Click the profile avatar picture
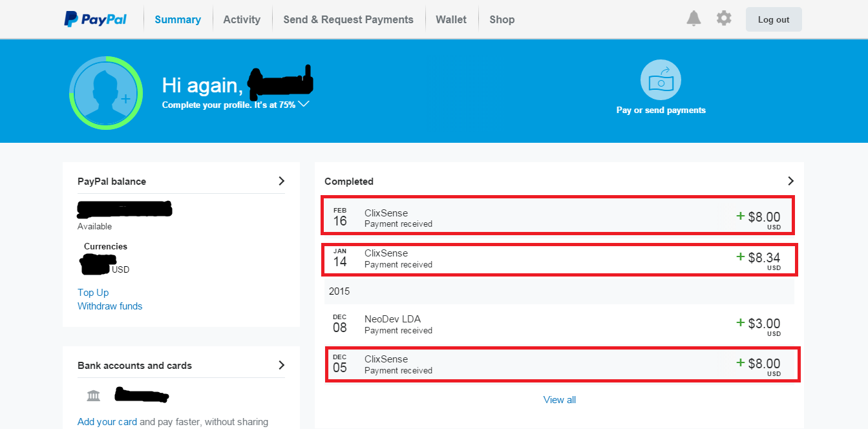Image resolution: width=868 pixels, height=429 pixels. (105, 93)
